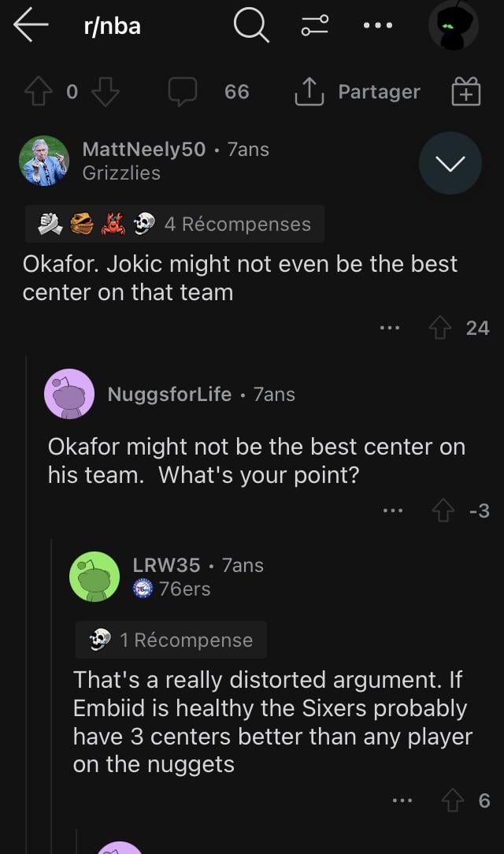This screenshot has height=854, width=504.
Task: Downvote the post
Action: [105, 92]
